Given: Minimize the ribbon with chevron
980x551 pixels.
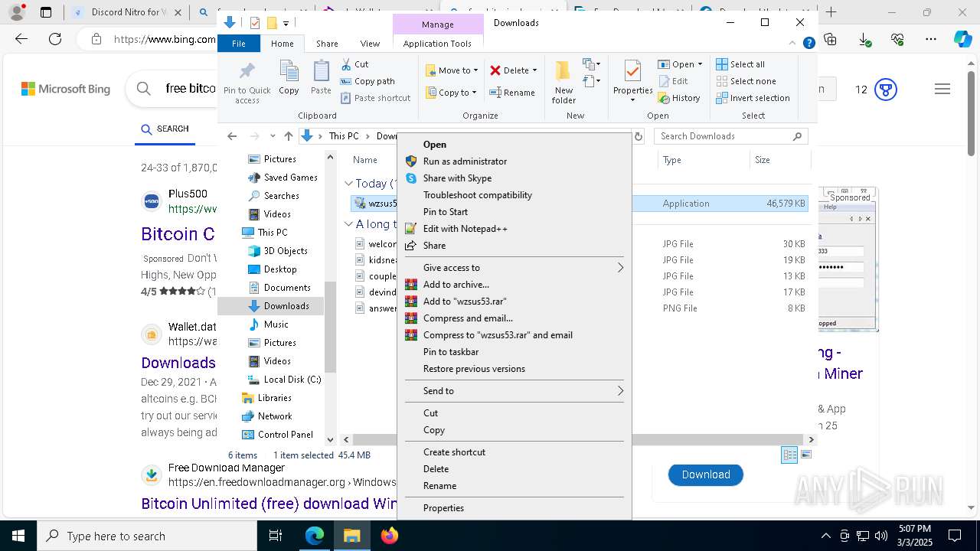Looking at the screenshot, I should point(792,44).
